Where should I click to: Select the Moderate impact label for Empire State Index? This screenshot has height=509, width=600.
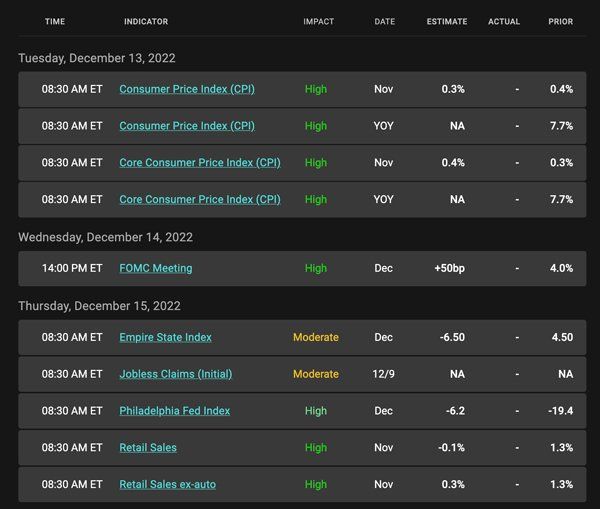click(x=316, y=337)
